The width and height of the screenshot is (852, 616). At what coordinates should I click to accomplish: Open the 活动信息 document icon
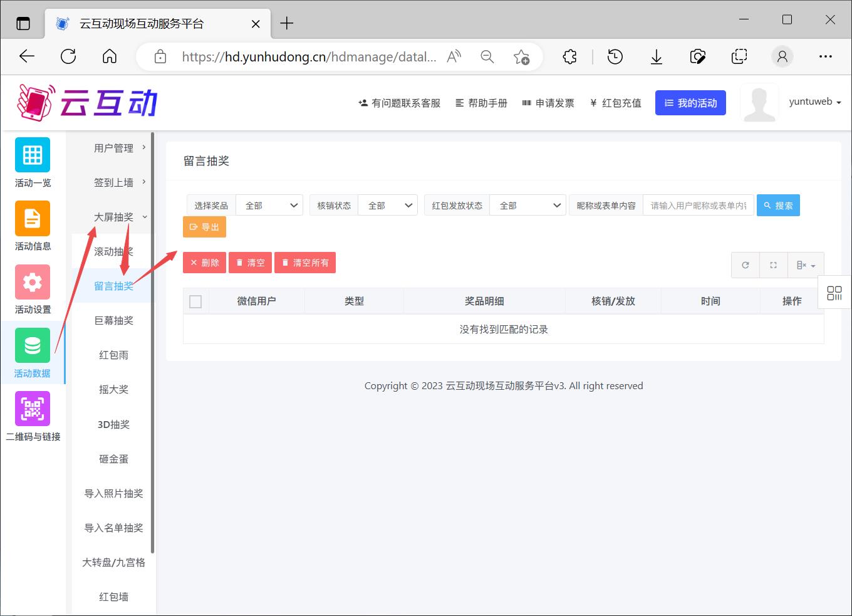point(33,218)
